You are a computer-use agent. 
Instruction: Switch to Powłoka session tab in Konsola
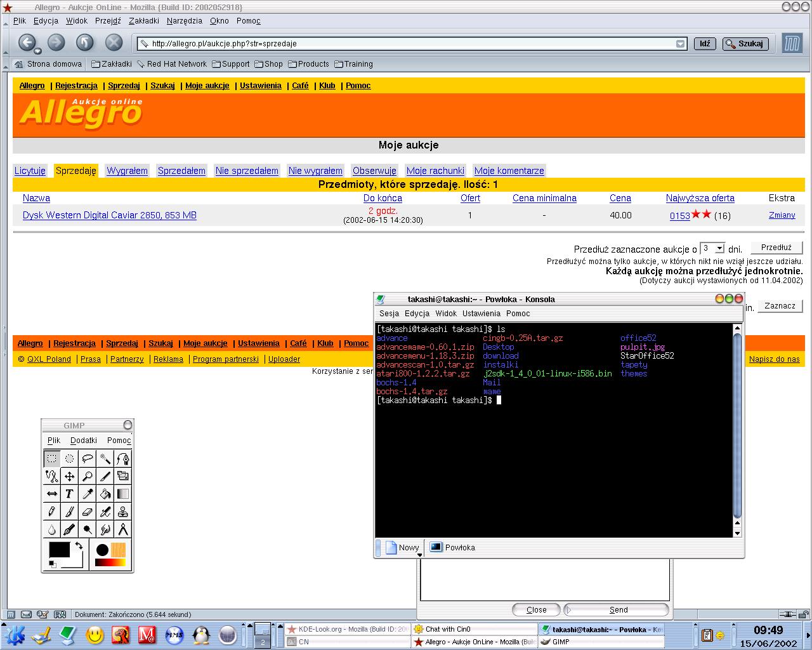(x=452, y=547)
